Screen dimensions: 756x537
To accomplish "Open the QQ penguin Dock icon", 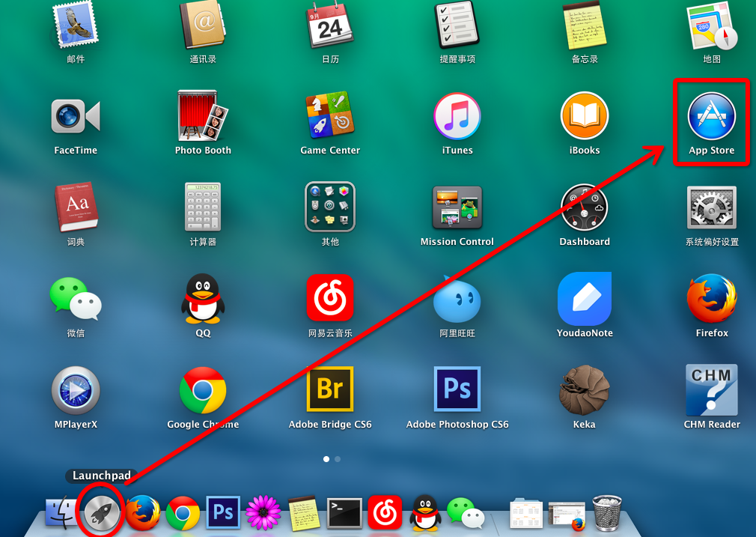I will click(425, 513).
